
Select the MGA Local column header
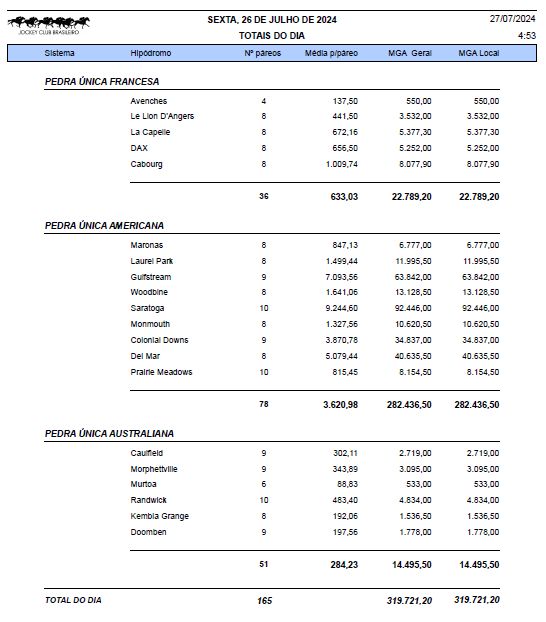pyautogui.click(x=479, y=53)
